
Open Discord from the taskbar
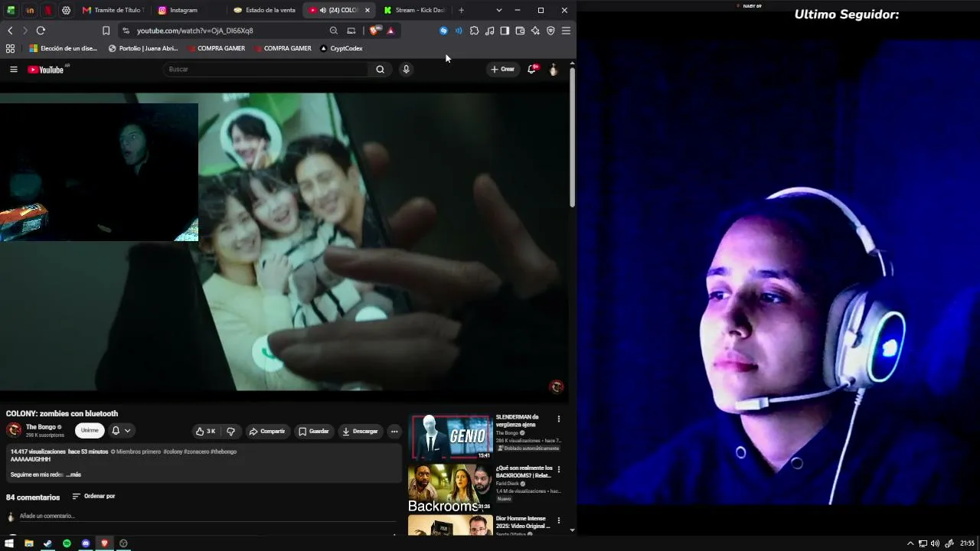[x=86, y=543]
